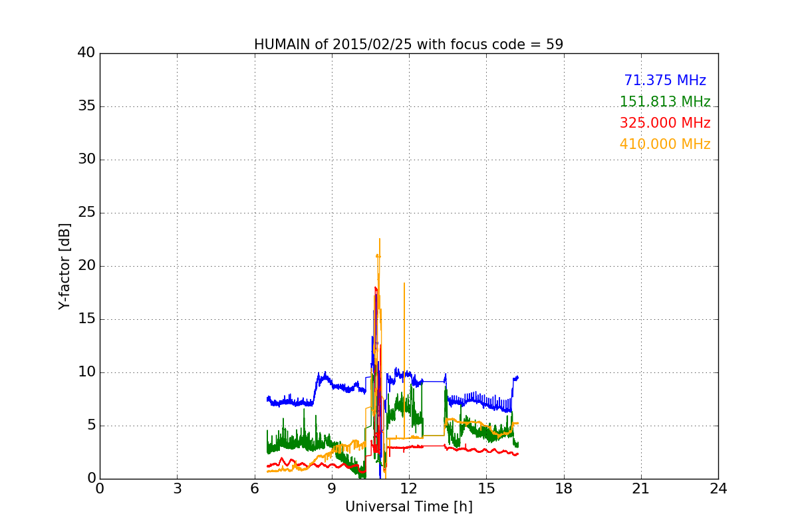Click the x-axis tick label '15'

(x=486, y=489)
